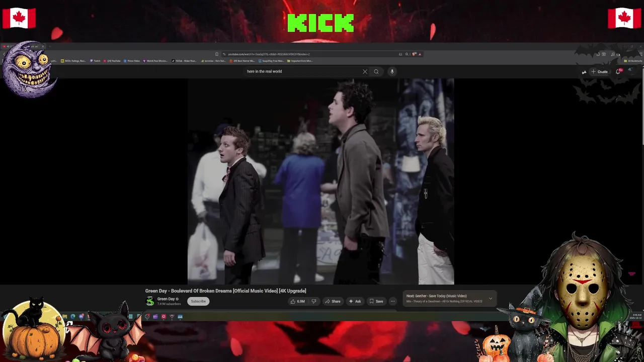This screenshot has width=644, height=362.
Task: Expand the Next: Seether playlist panel
Action: click(491, 299)
